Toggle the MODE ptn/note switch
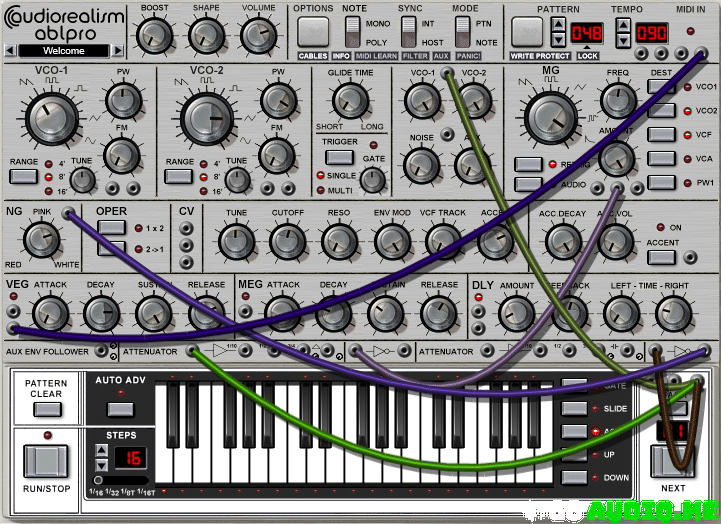The height and width of the screenshot is (524, 721). pyautogui.click(x=463, y=32)
